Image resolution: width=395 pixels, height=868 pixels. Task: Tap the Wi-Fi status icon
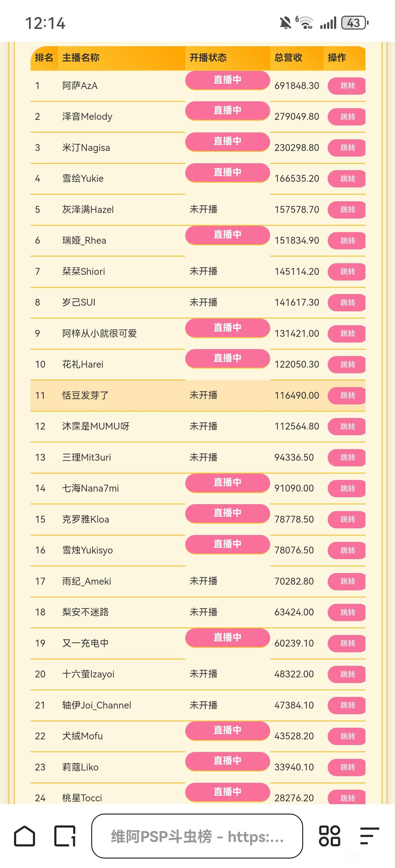305,23
